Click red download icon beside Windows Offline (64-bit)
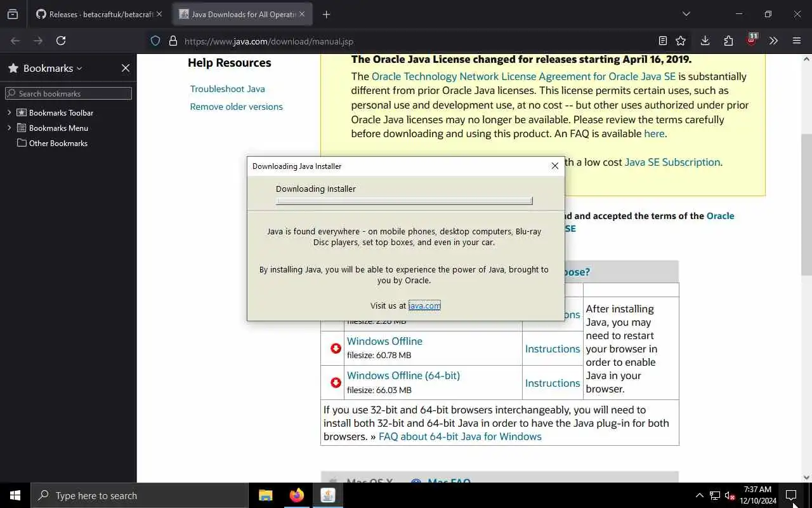The image size is (812, 508). pyautogui.click(x=336, y=383)
